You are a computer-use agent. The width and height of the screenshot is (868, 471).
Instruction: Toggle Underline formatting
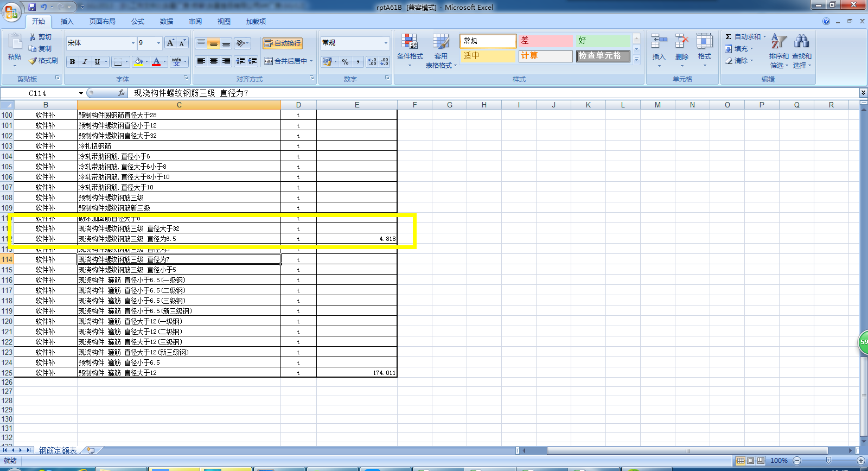coord(97,62)
